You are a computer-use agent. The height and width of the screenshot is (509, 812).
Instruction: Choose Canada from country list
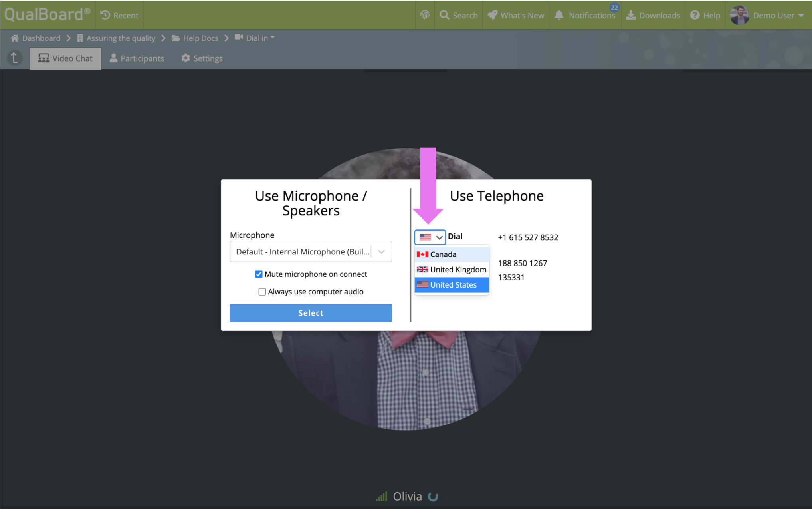tap(443, 254)
